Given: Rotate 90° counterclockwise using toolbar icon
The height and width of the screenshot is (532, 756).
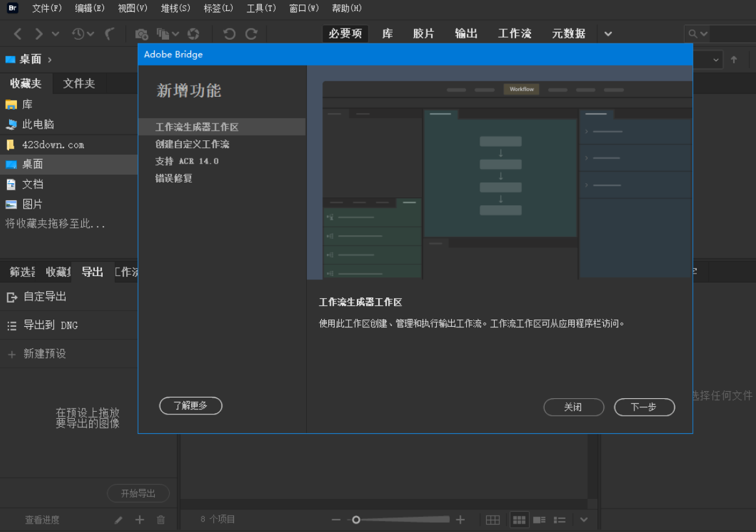Looking at the screenshot, I should pos(229,34).
